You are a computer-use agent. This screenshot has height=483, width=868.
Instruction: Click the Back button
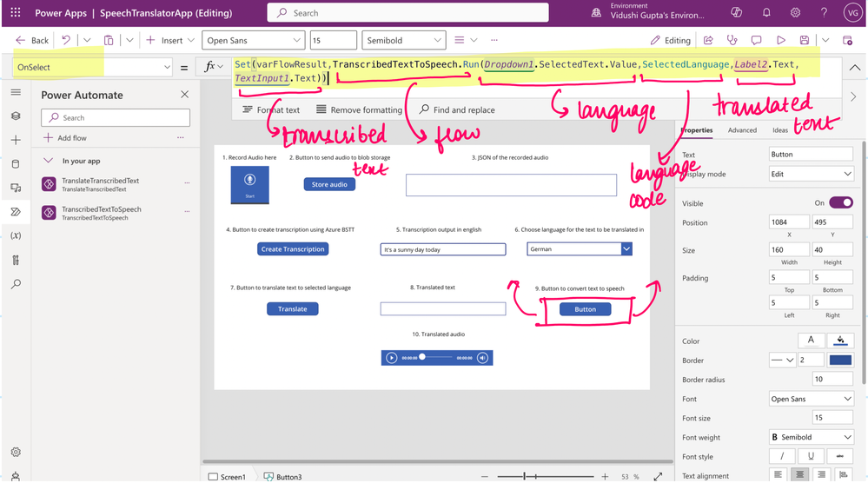[x=32, y=40]
